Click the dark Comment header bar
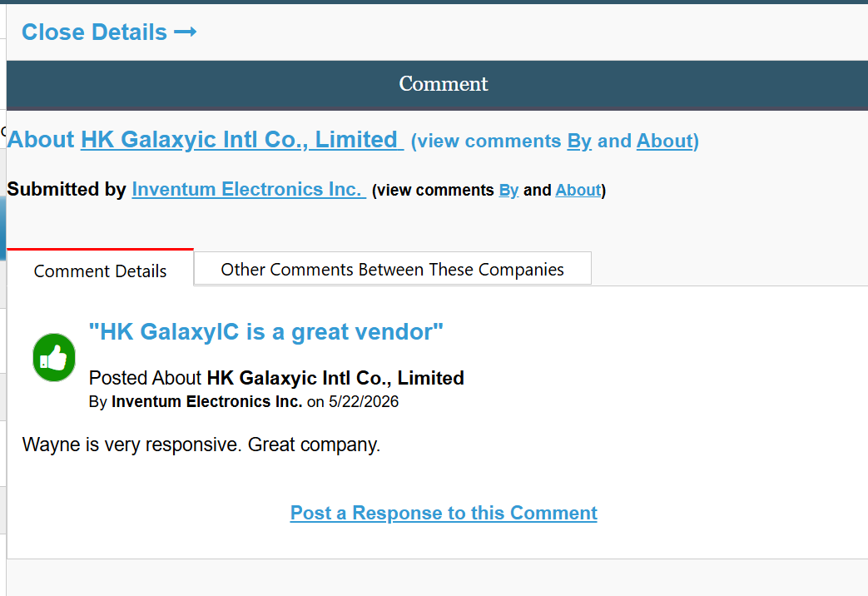Screen dimensions: 868x596 point(437,84)
